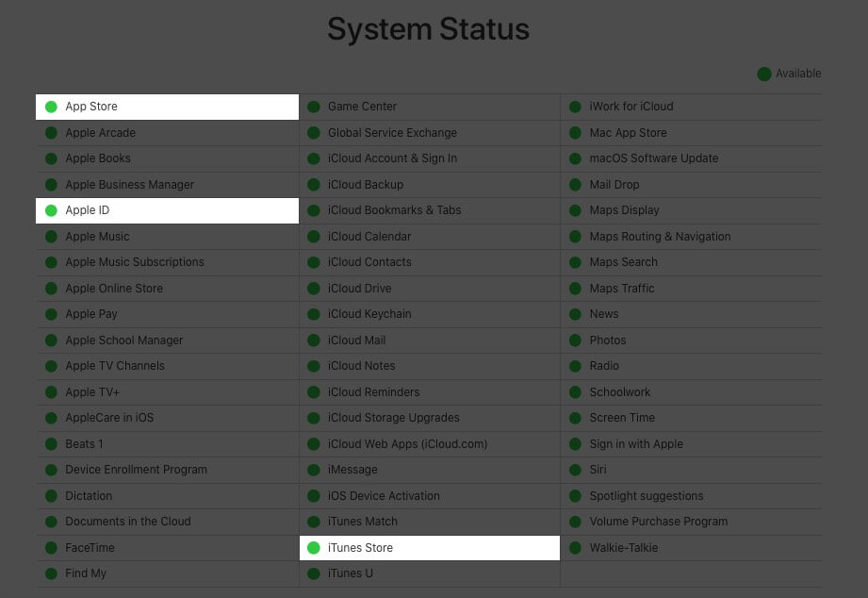The height and width of the screenshot is (598, 868).
Task: Click the macOS Software Update text
Action: pyautogui.click(x=654, y=158)
